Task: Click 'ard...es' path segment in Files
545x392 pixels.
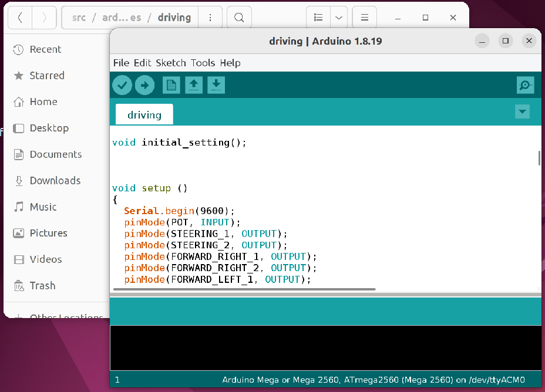Action: coord(122,18)
